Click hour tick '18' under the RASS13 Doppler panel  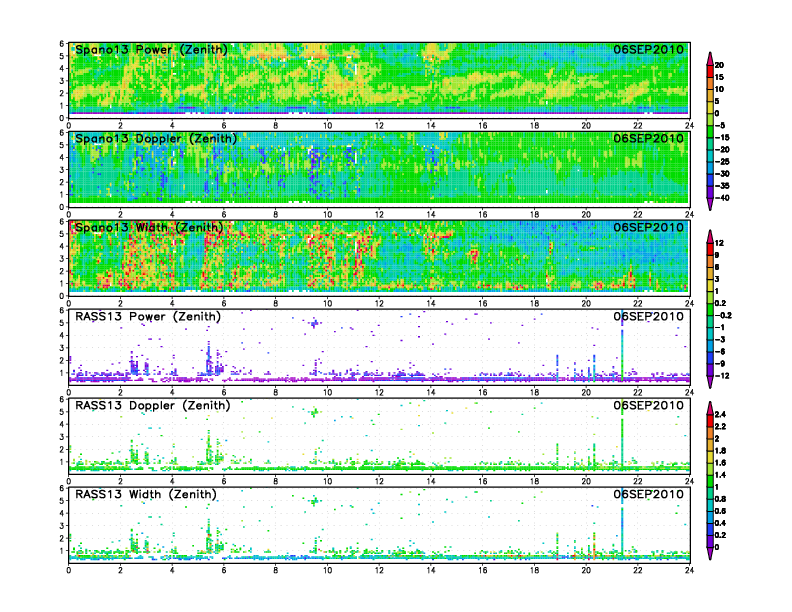pyautogui.click(x=534, y=481)
